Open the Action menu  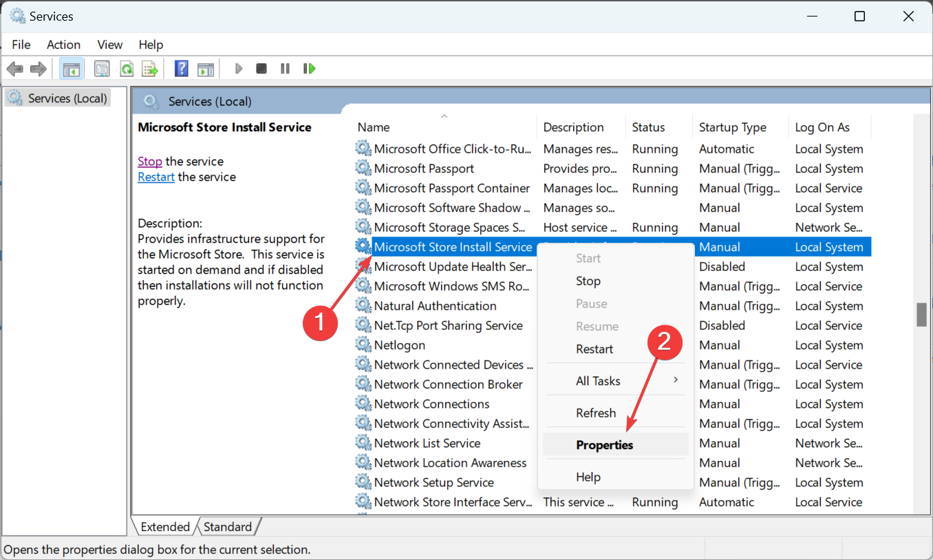point(63,44)
